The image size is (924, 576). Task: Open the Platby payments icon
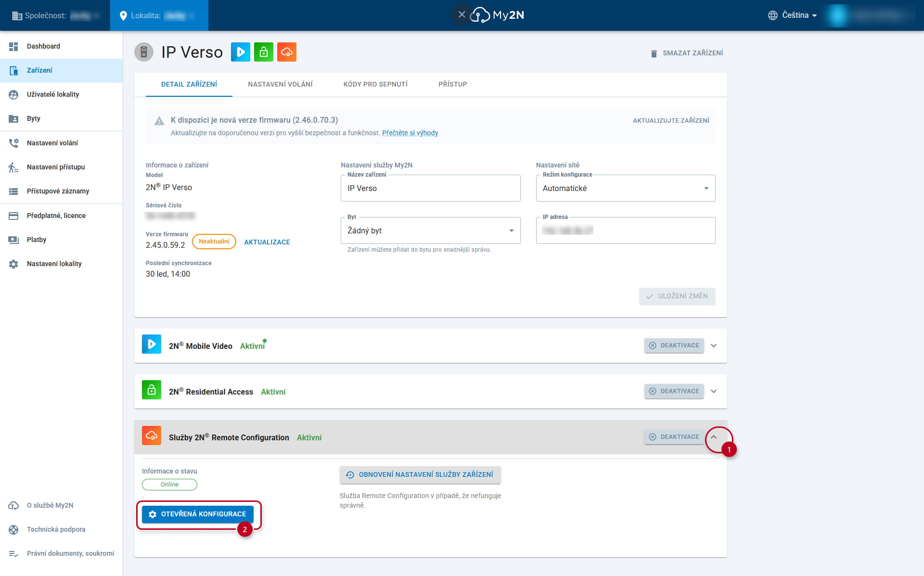coord(13,240)
